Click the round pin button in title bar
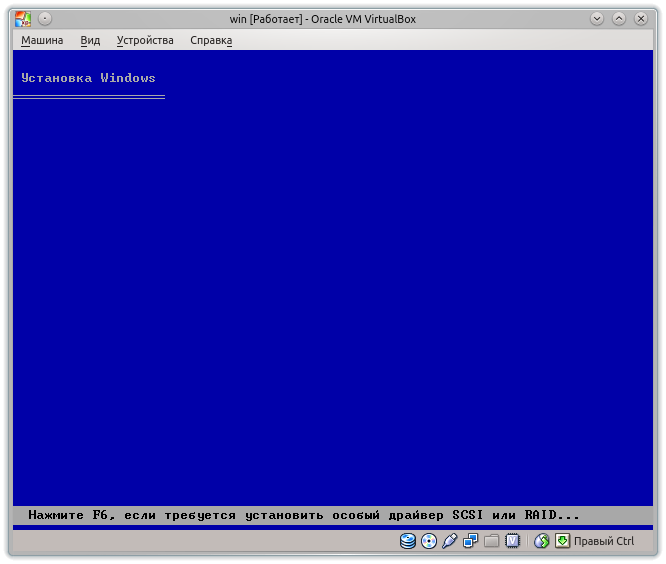The height and width of the screenshot is (564, 666). [45, 19]
